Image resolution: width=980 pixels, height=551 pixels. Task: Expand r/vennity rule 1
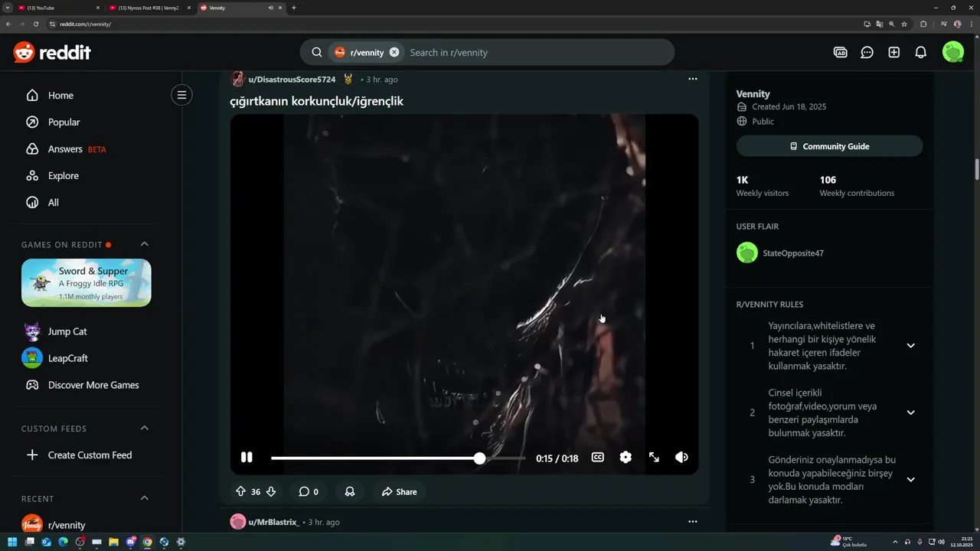click(910, 345)
